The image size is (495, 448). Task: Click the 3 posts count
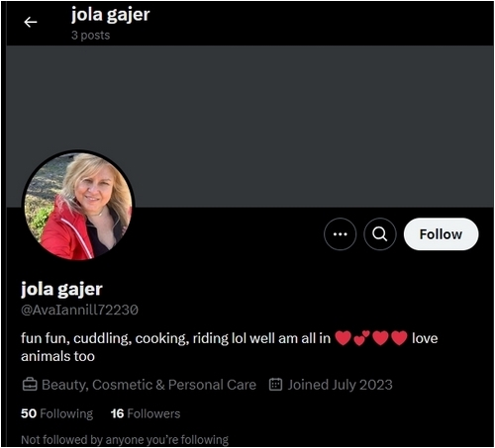[x=90, y=35]
